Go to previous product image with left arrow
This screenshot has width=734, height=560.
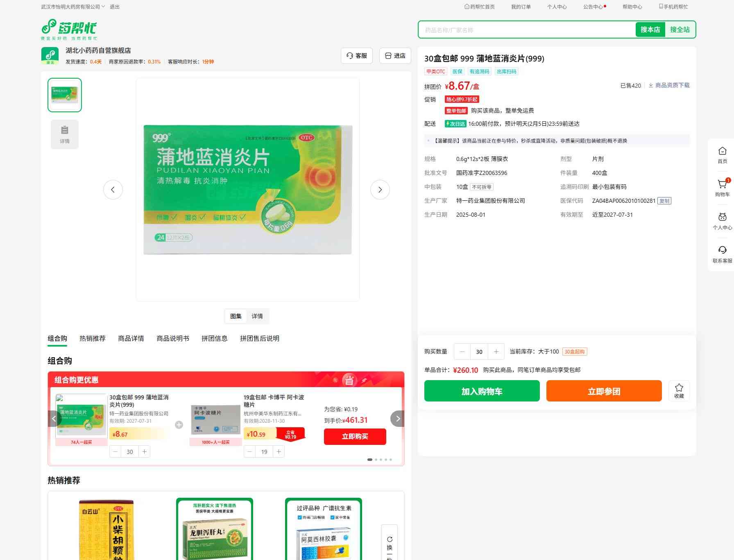coord(113,190)
